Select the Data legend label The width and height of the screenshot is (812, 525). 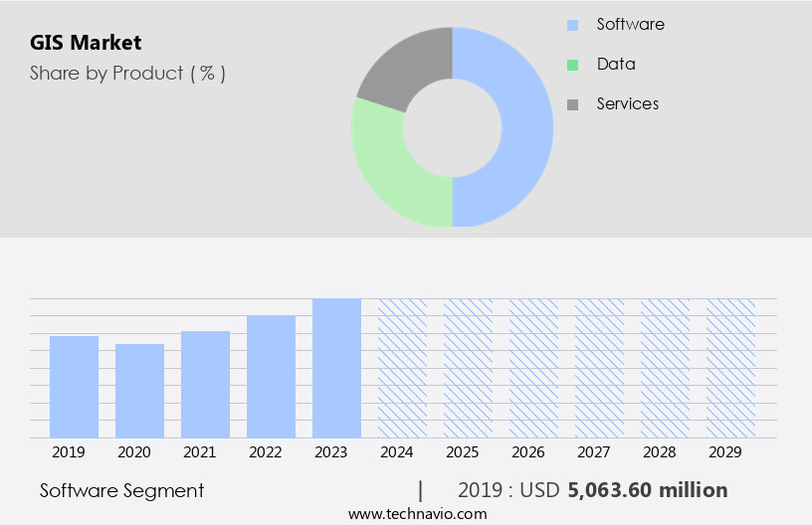616,64
